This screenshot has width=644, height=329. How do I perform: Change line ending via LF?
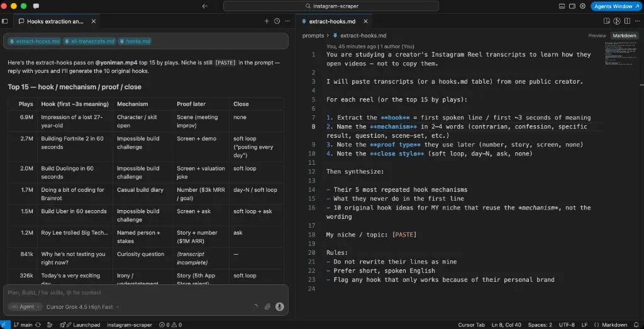584,325
